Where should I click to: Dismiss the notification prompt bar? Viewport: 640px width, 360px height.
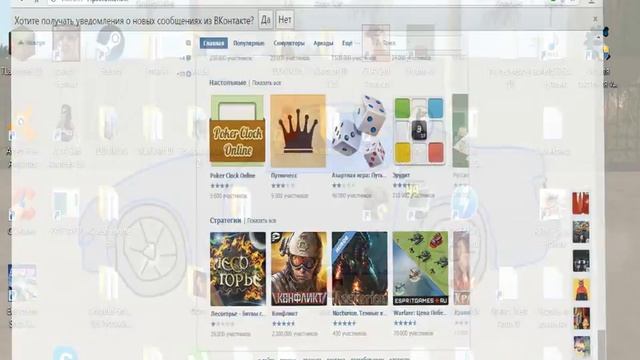pos(595,19)
